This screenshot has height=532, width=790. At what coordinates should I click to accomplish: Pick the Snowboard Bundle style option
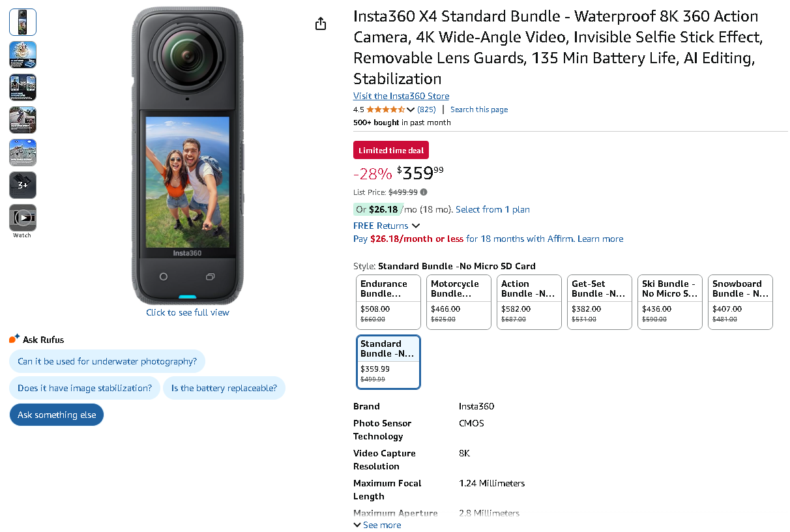point(740,302)
